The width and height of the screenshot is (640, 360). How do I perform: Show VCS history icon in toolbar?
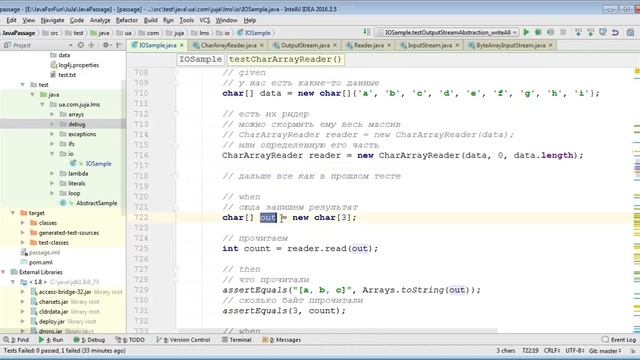[x=602, y=32]
